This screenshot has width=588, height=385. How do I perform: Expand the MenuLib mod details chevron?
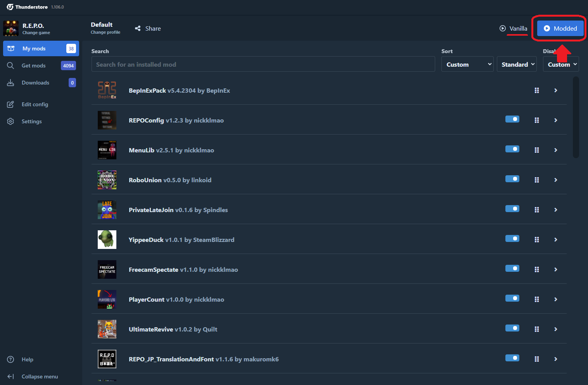[x=555, y=150]
